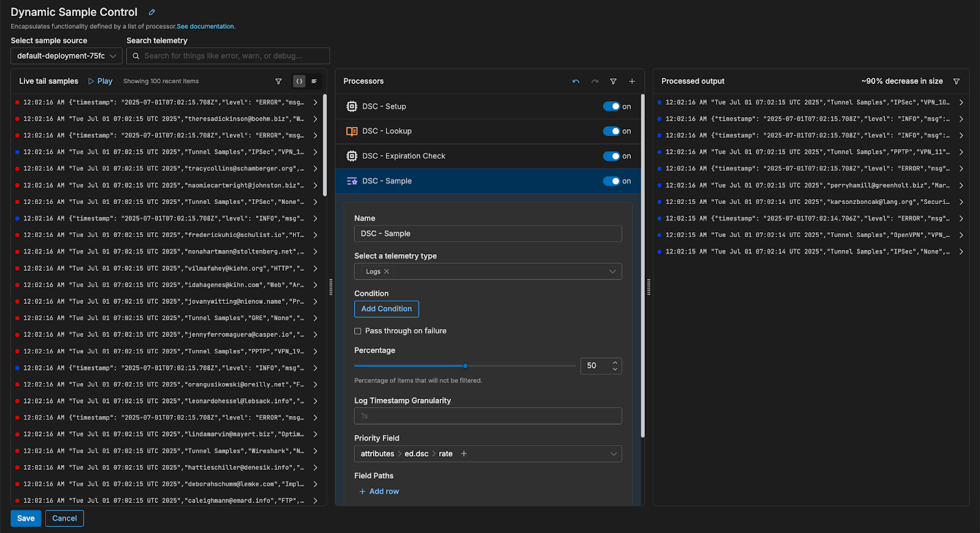
Task: Click the undo icon in Processors panel
Action: click(576, 81)
